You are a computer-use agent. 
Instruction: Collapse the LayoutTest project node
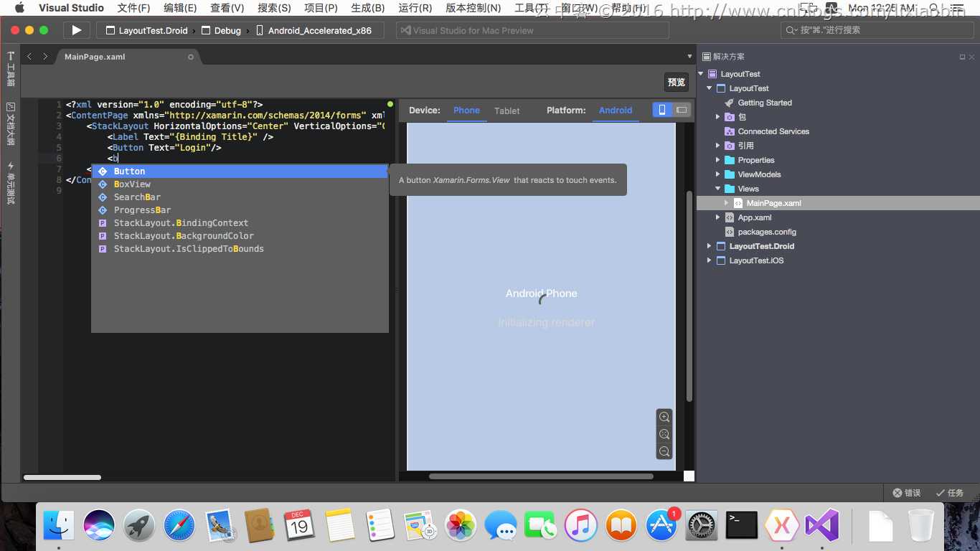point(710,88)
